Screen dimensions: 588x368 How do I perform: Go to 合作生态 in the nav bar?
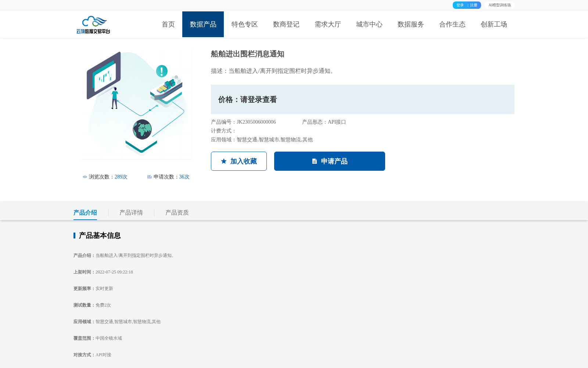[x=452, y=24]
